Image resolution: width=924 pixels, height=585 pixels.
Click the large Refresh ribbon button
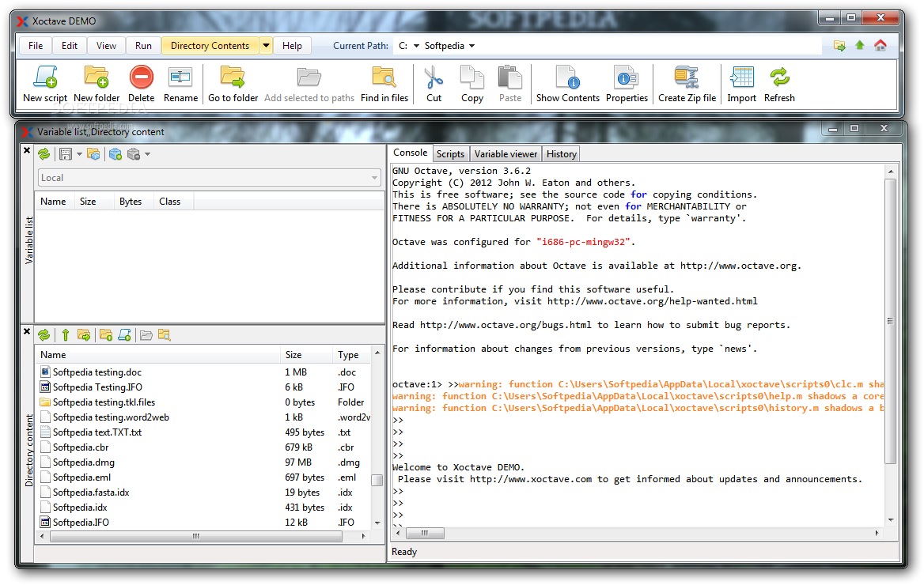pos(779,84)
